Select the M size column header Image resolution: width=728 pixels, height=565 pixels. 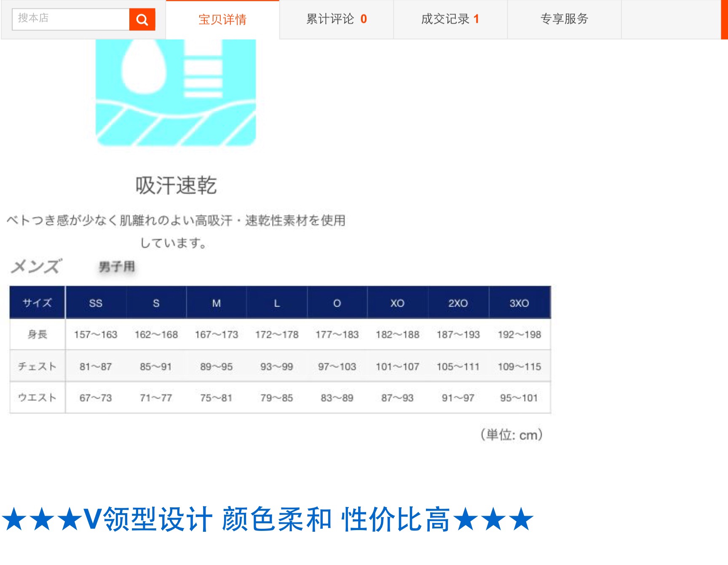coord(216,303)
